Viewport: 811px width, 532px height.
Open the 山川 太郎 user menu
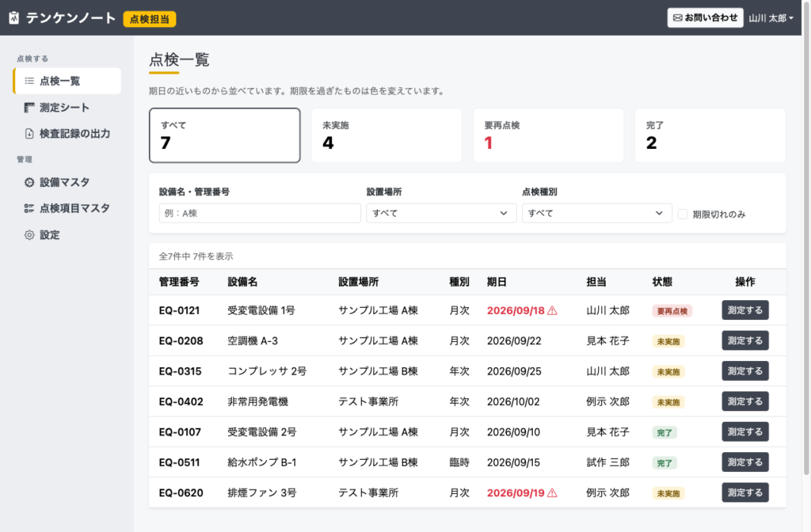pyautogui.click(x=771, y=18)
